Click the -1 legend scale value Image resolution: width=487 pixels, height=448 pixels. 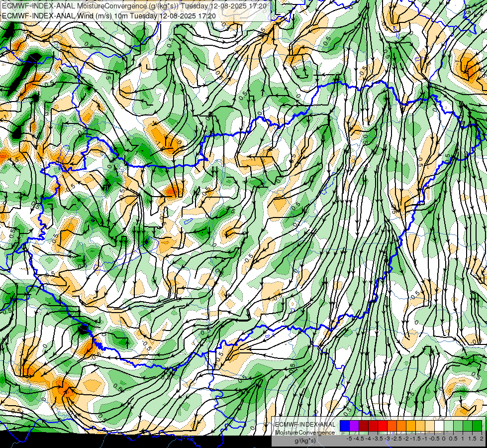(425, 439)
